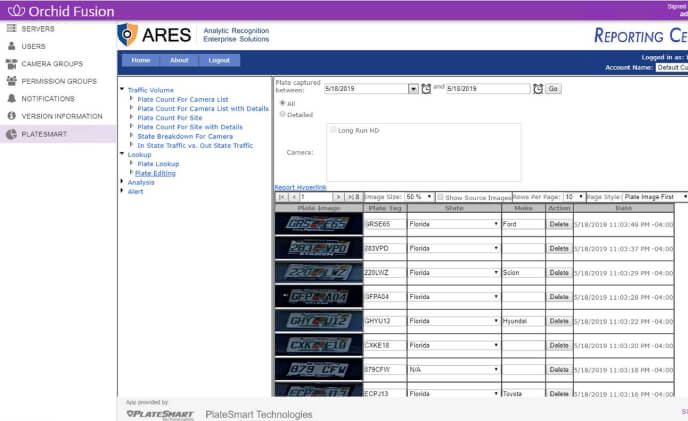Image resolution: width=688 pixels, height=421 pixels.
Task: Delete the GRSE65 plate row
Action: [x=559, y=224]
